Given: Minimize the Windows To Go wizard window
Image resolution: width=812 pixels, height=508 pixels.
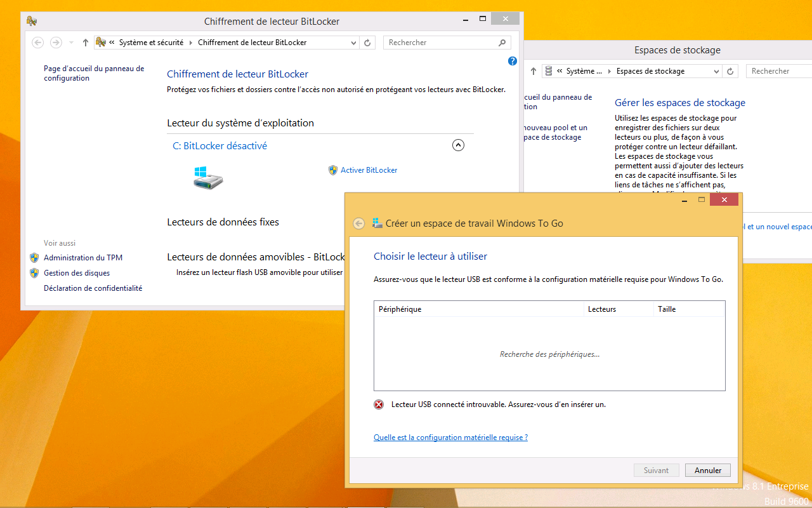Looking at the screenshot, I should click(x=684, y=199).
